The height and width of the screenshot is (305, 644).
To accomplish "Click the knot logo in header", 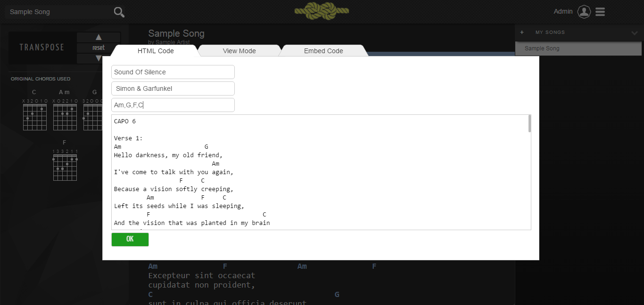I will click(x=322, y=12).
